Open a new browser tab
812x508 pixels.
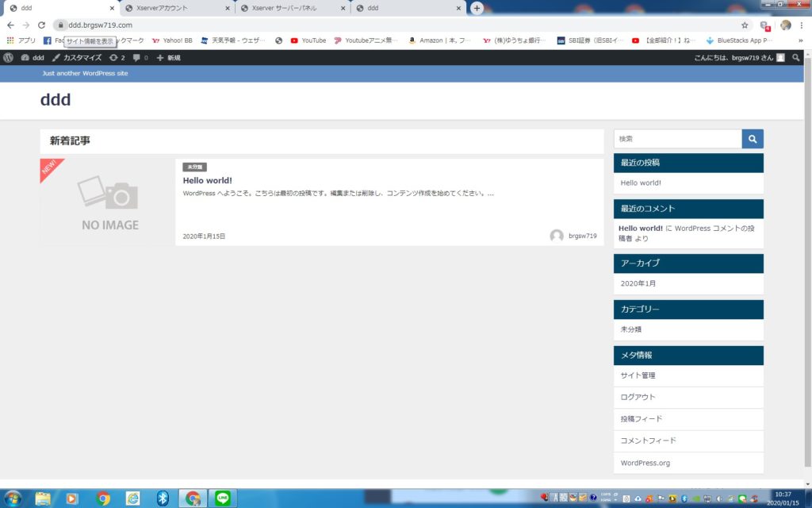(477, 8)
